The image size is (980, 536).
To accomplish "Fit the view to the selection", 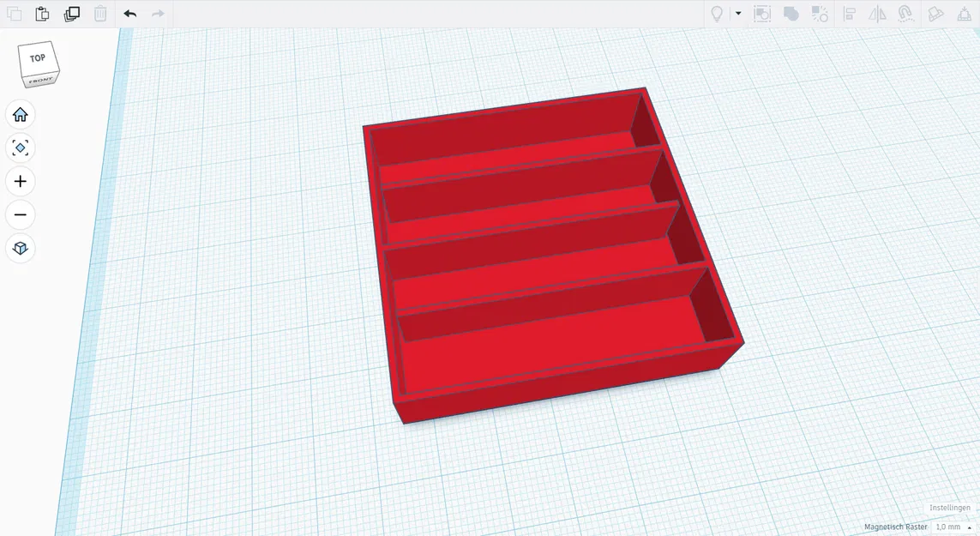I will click(x=20, y=148).
